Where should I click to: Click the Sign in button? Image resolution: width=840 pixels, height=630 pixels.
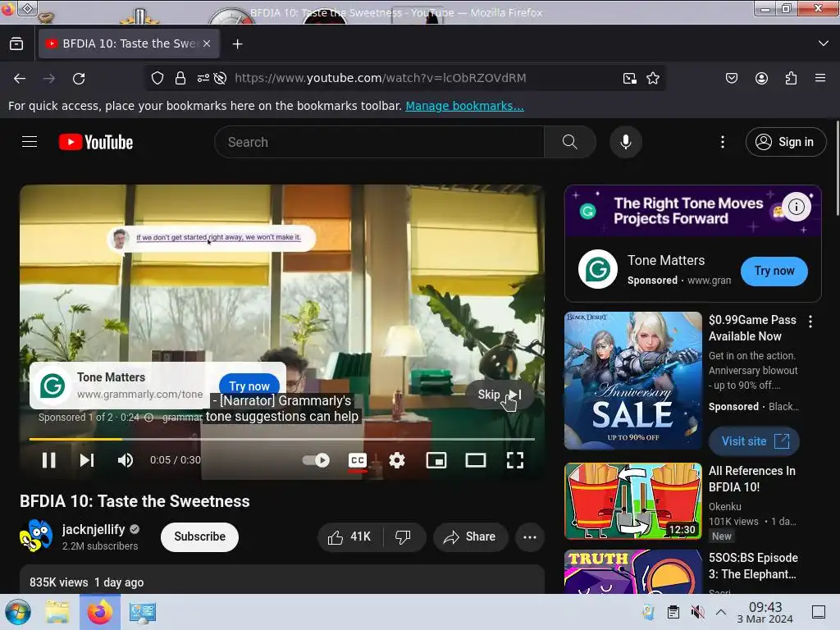[x=785, y=142]
